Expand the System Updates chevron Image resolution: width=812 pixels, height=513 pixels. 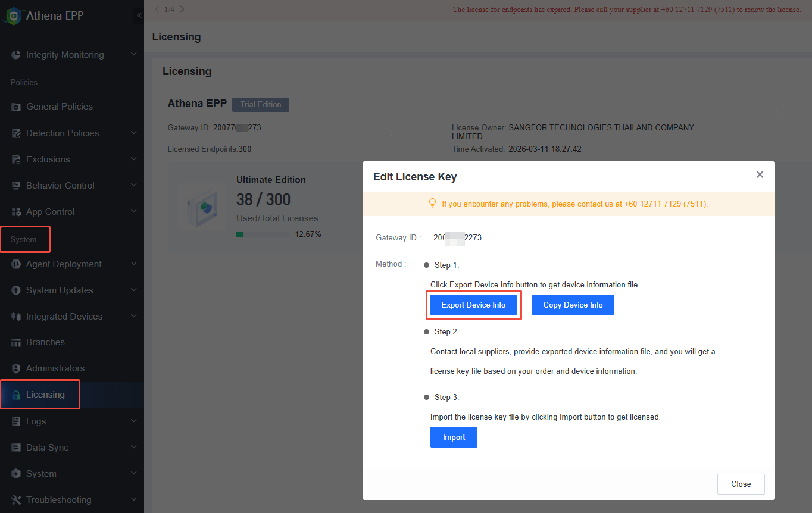pyautogui.click(x=133, y=290)
